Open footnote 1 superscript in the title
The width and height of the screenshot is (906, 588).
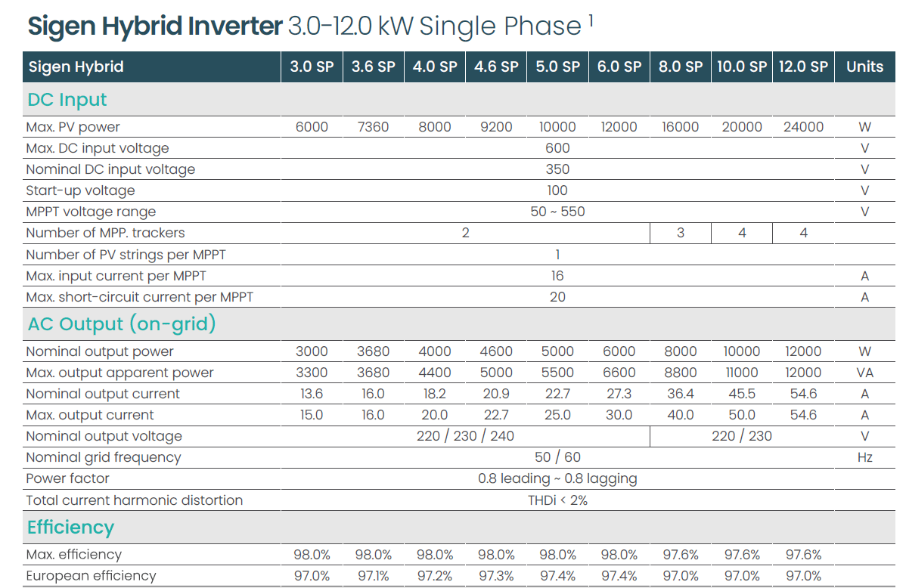(x=591, y=20)
